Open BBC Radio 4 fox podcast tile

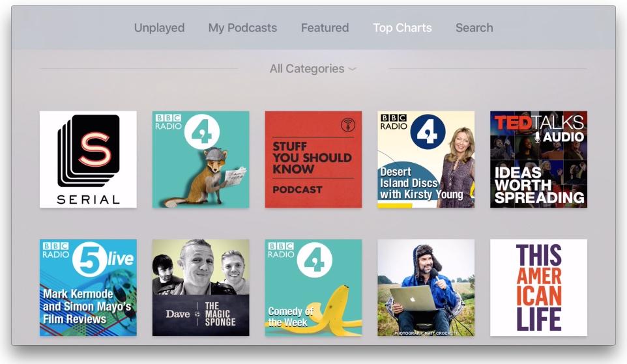click(201, 160)
